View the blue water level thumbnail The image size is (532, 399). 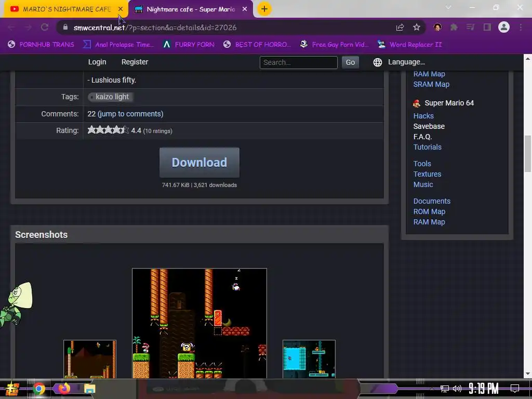tap(309, 359)
